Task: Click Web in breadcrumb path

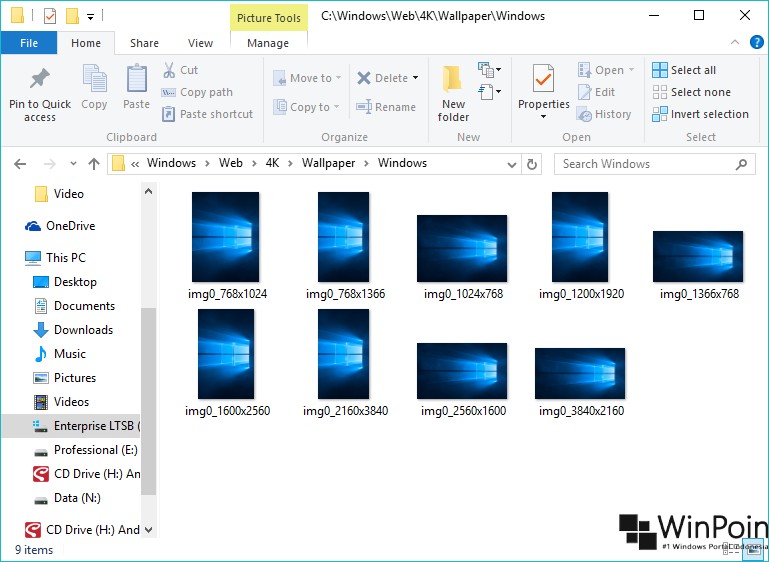Action: (231, 163)
